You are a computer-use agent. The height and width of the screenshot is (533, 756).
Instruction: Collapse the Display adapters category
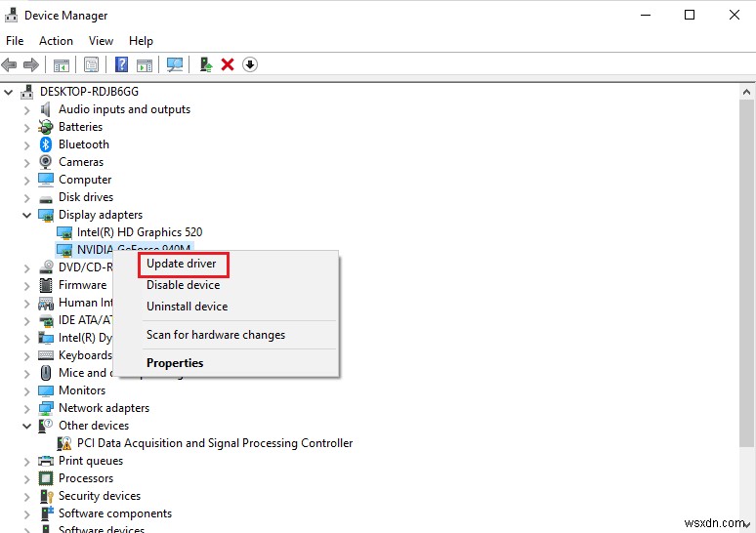27,215
